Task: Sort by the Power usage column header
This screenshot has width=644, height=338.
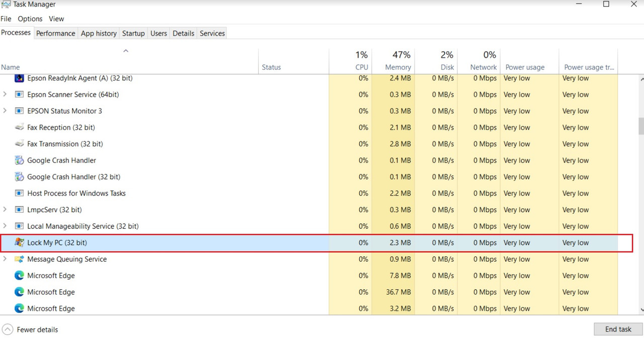Action: click(x=529, y=61)
